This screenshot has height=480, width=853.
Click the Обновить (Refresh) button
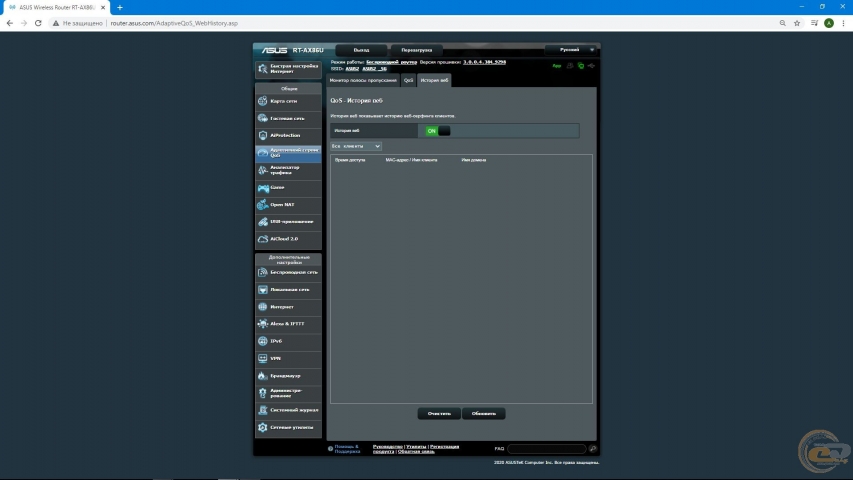(x=484, y=414)
